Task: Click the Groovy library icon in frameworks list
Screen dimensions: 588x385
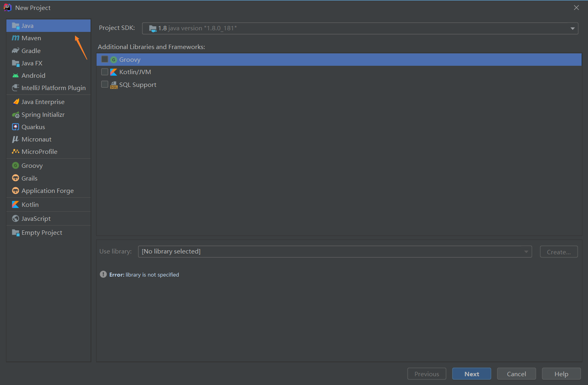Action: (x=114, y=60)
